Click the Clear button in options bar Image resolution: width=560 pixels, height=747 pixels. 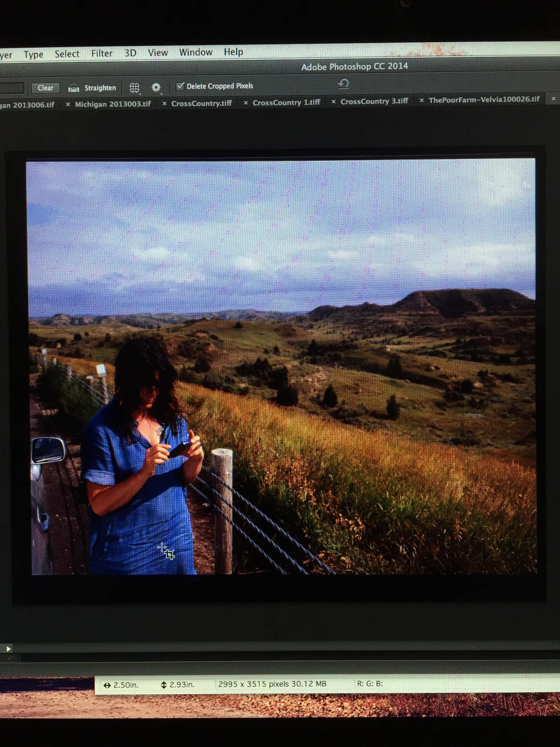pos(46,88)
